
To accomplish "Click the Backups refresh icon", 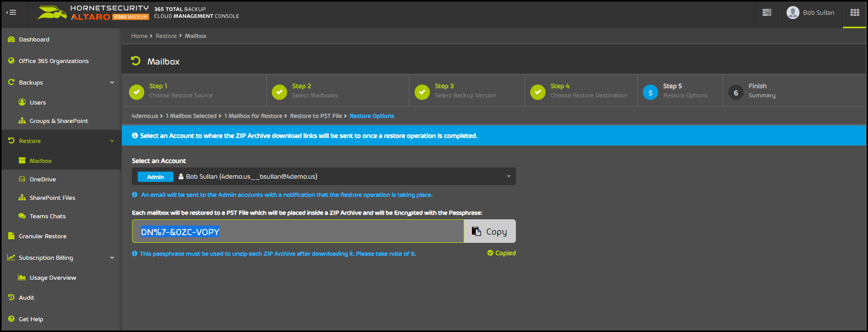I will pos(11,82).
